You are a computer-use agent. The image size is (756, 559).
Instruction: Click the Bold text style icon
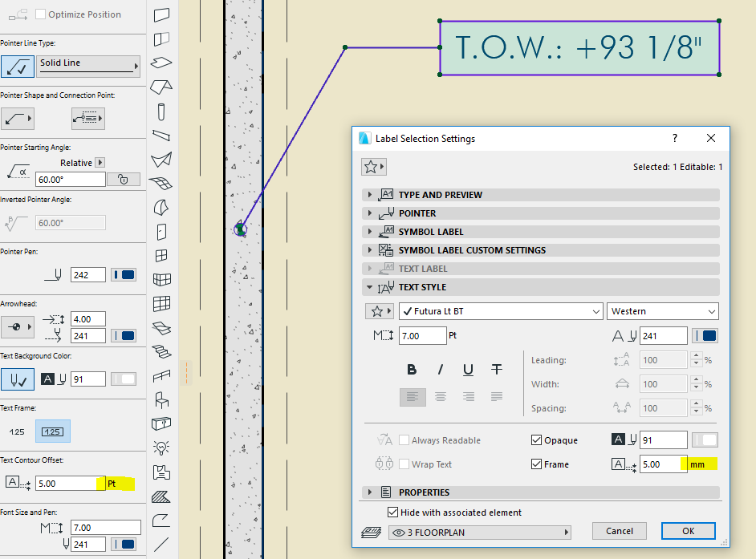412,370
